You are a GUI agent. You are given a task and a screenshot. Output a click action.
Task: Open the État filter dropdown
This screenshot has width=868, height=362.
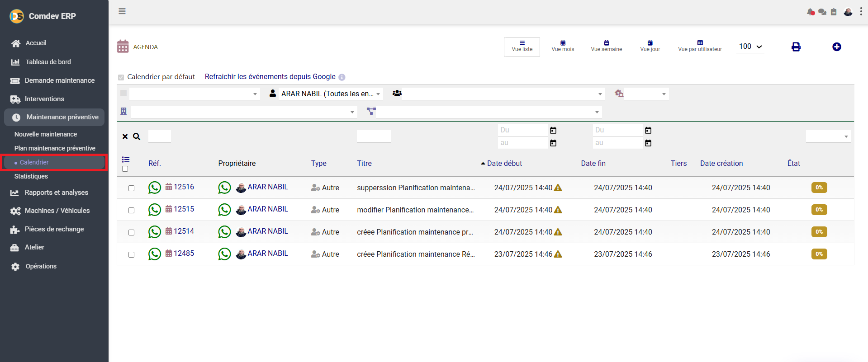click(x=828, y=136)
